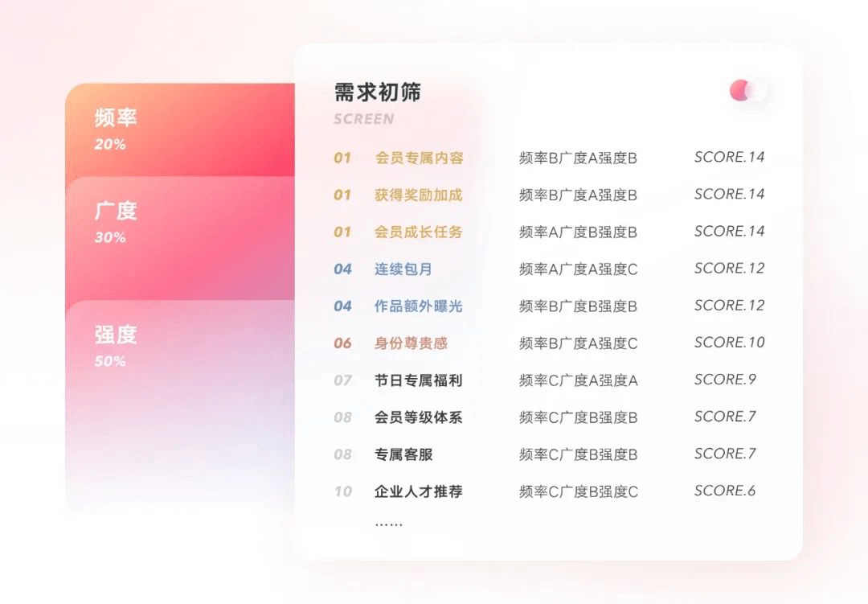Image resolution: width=868 pixels, height=604 pixels.
Task: Click the rating of 作品额外曝光
Action: (578, 307)
